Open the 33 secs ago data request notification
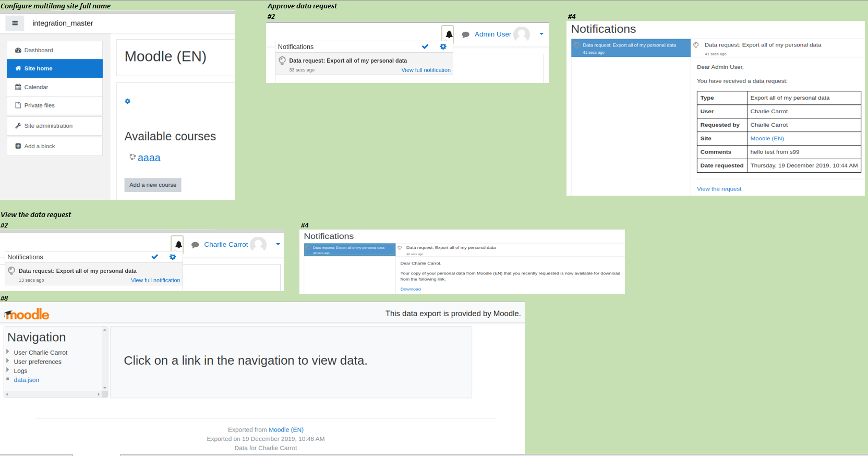The image size is (868, 456). pos(364,65)
